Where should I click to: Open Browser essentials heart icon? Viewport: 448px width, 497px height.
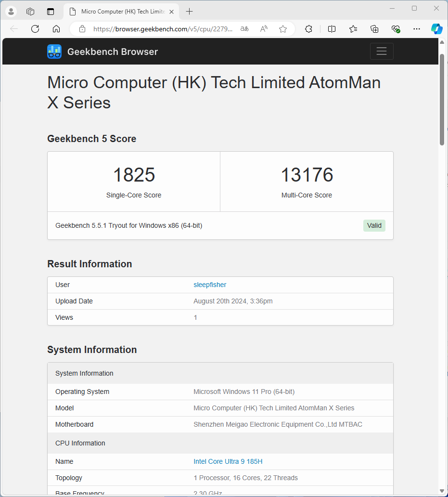pyautogui.click(x=396, y=29)
